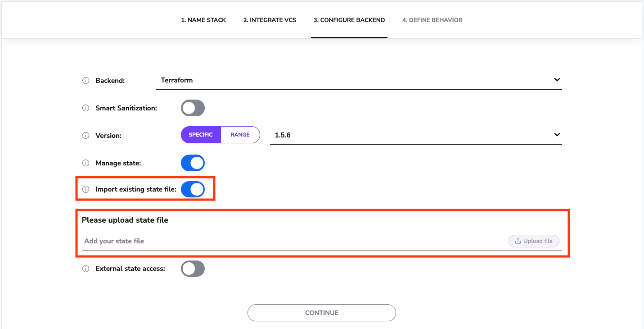Select the RANGE version option
Viewport: 644px width, 329px height.
pos(240,135)
